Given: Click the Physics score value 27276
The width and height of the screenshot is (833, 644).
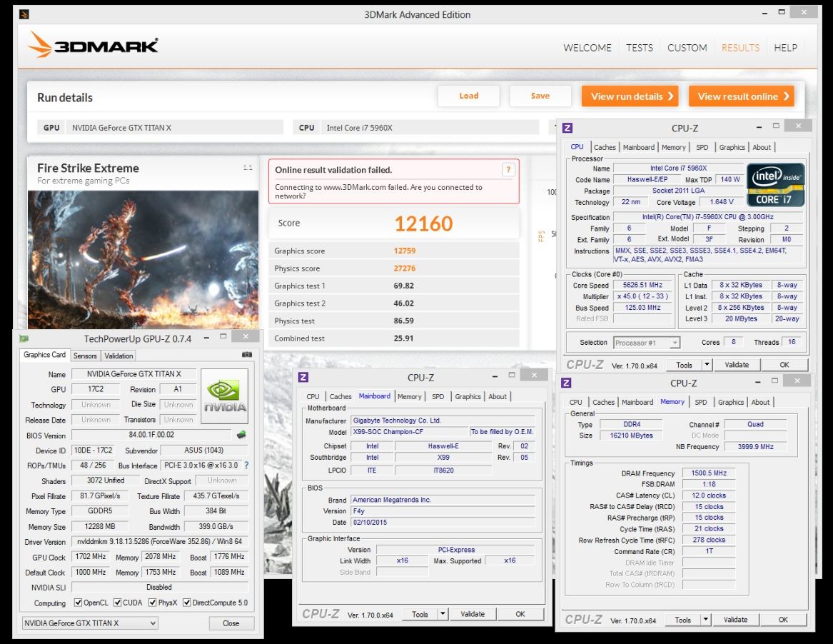Looking at the screenshot, I should coord(405,268).
